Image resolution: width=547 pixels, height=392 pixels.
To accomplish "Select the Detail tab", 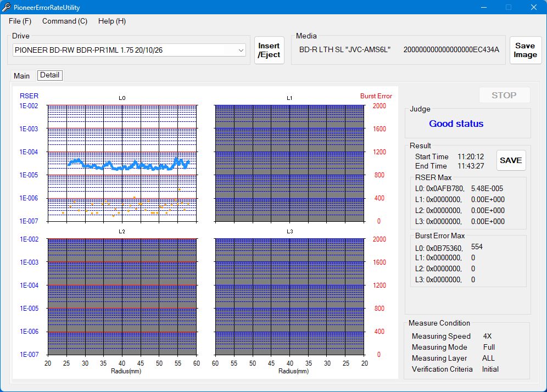I will click(50, 75).
